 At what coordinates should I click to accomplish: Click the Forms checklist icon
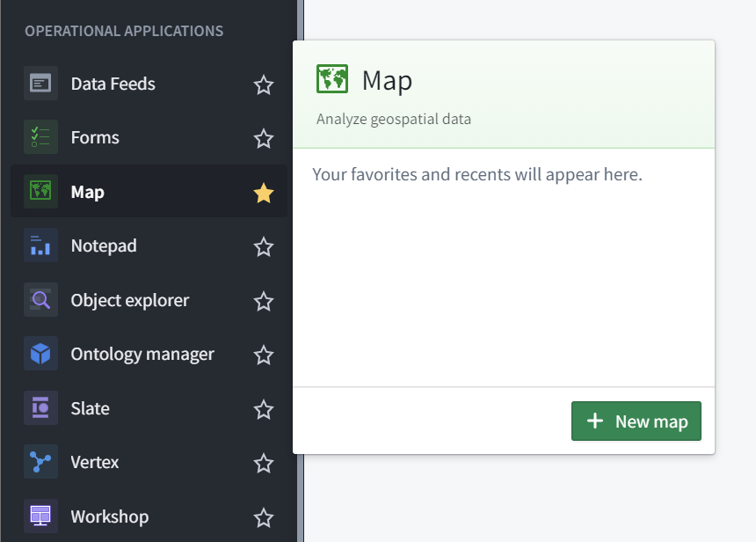point(41,137)
